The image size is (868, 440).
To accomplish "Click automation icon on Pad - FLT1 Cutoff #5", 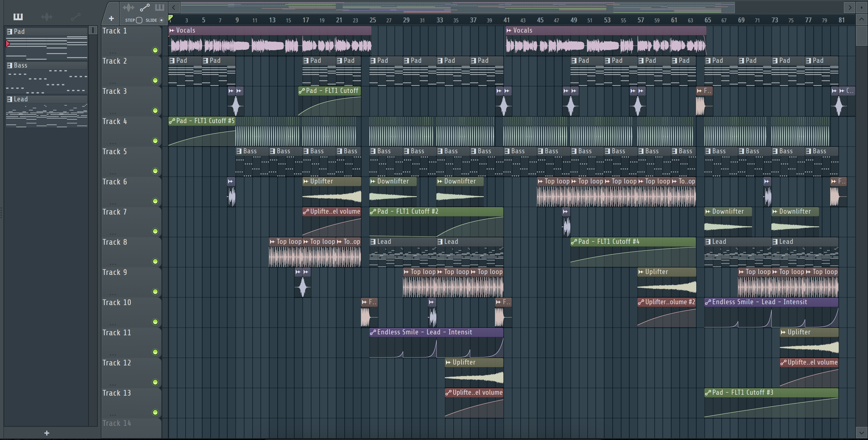I will [x=172, y=121].
